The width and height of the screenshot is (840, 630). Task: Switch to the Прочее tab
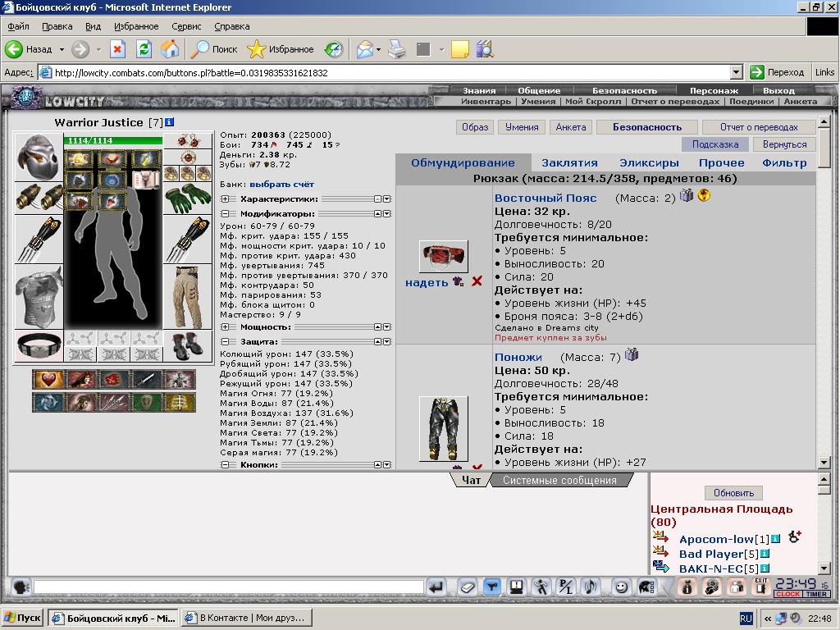pyautogui.click(x=721, y=163)
